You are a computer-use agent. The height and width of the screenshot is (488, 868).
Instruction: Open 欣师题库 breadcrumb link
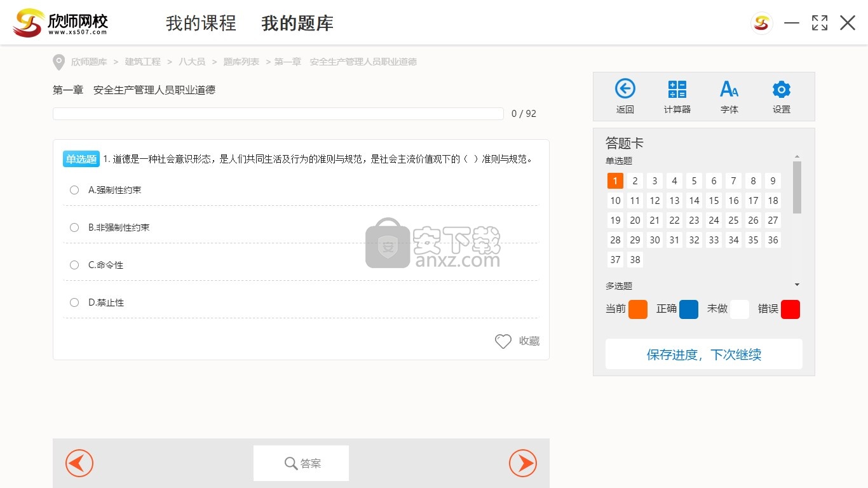89,62
